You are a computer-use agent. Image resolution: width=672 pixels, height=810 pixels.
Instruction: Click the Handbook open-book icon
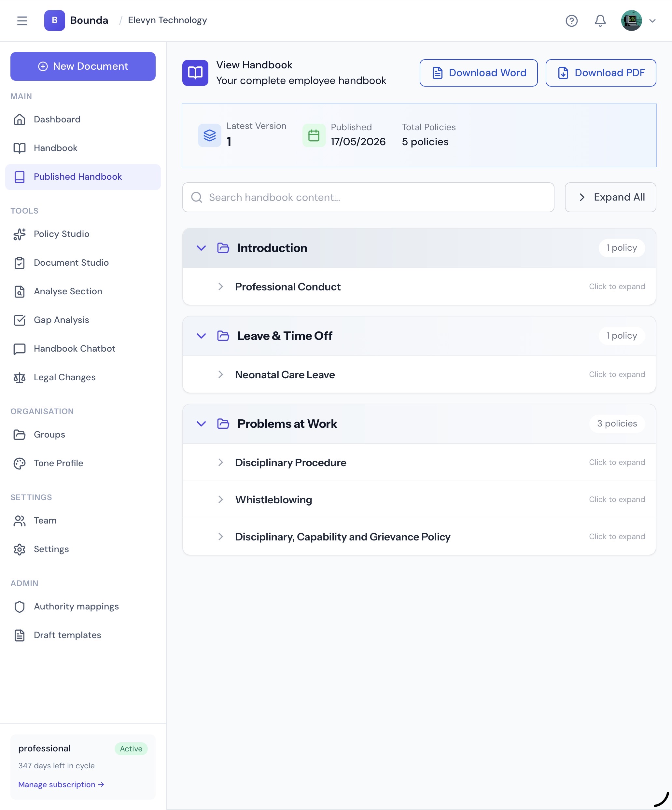pos(19,148)
